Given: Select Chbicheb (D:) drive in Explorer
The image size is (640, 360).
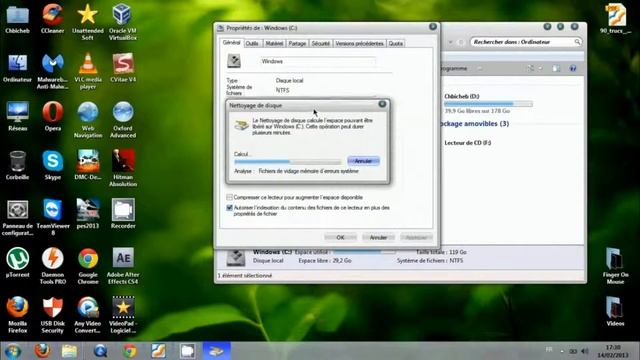Looking at the screenshot, I should [x=488, y=103].
